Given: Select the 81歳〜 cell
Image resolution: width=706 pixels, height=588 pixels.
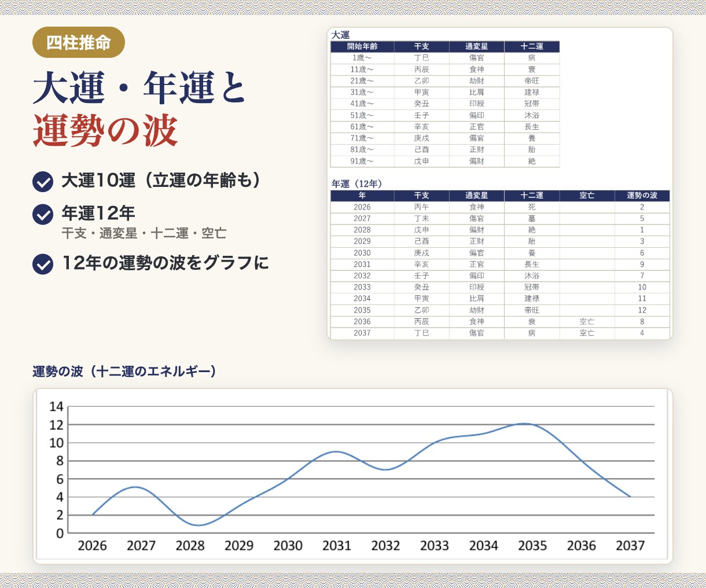Looking at the screenshot, I should click(x=362, y=149).
